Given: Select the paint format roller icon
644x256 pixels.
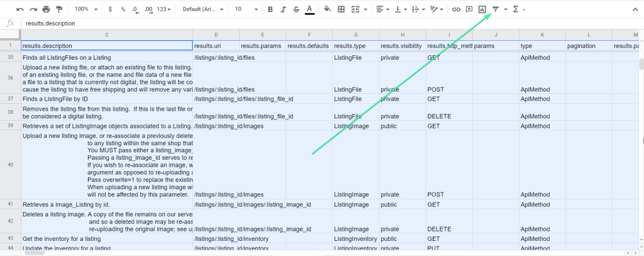Looking at the screenshot, I should [x=59, y=9].
